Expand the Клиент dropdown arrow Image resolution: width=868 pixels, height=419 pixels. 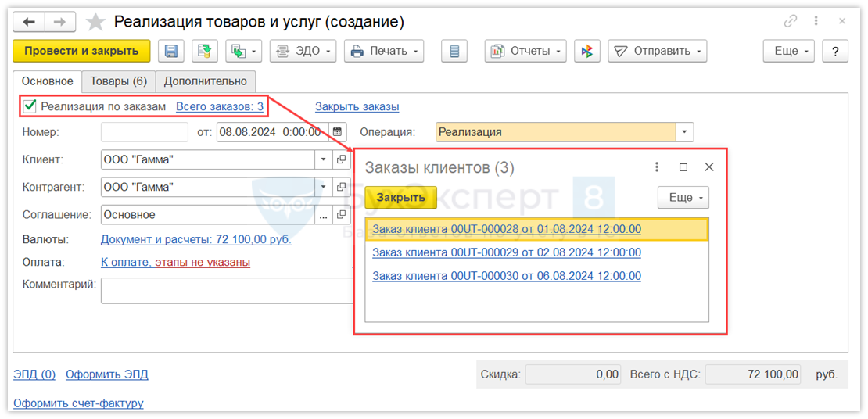click(324, 160)
